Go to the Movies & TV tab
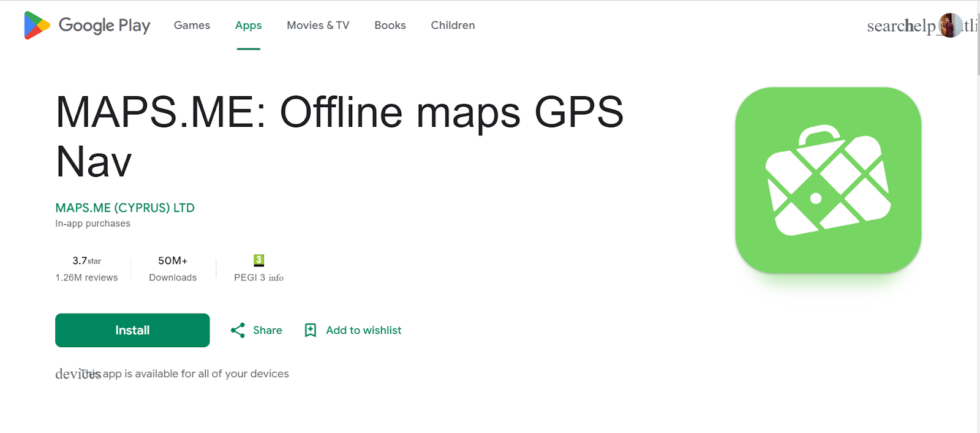This screenshot has height=433, width=980. click(318, 25)
